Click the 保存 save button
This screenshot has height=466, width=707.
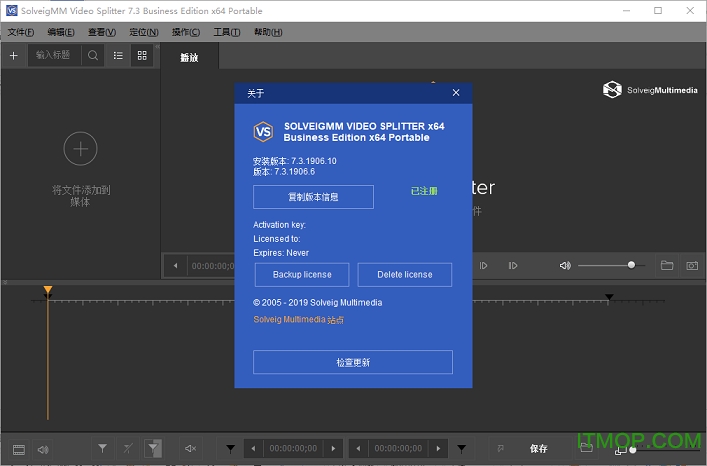pos(538,448)
